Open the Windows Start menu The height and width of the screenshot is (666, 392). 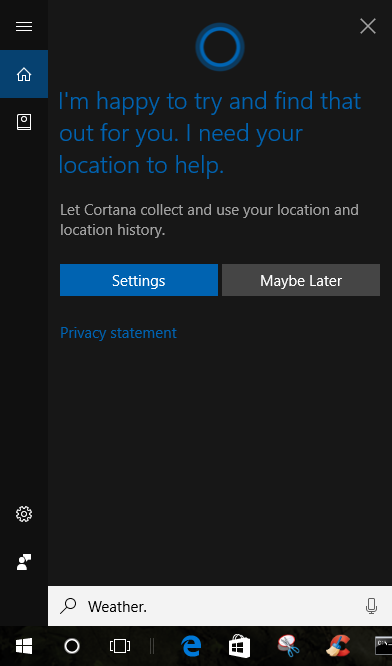[24, 646]
